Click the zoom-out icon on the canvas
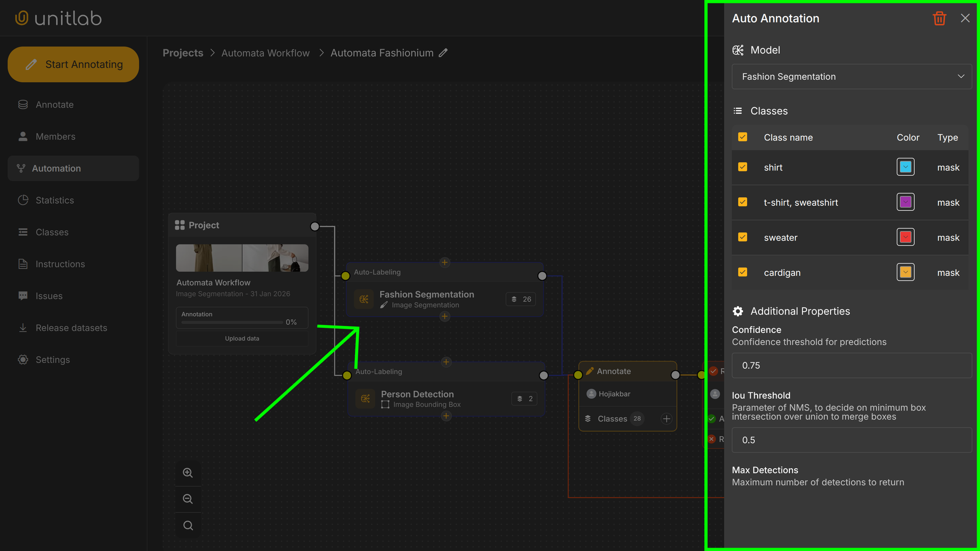This screenshot has height=551, width=980. point(188,499)
